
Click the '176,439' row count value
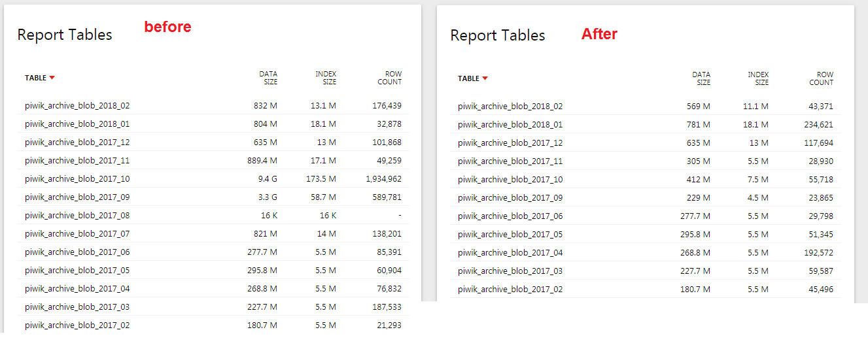[x=387, y=105]
